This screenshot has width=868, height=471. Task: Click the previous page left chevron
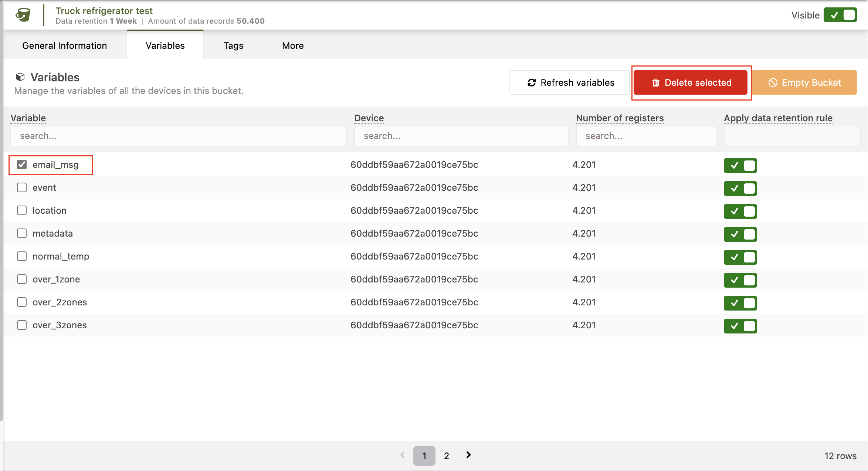[x=403, y=455]
